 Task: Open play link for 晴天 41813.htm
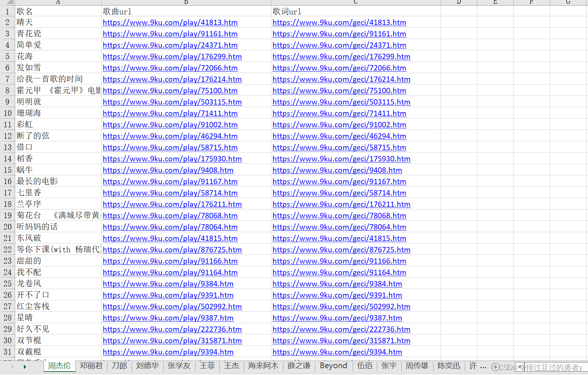coord(170,22)
